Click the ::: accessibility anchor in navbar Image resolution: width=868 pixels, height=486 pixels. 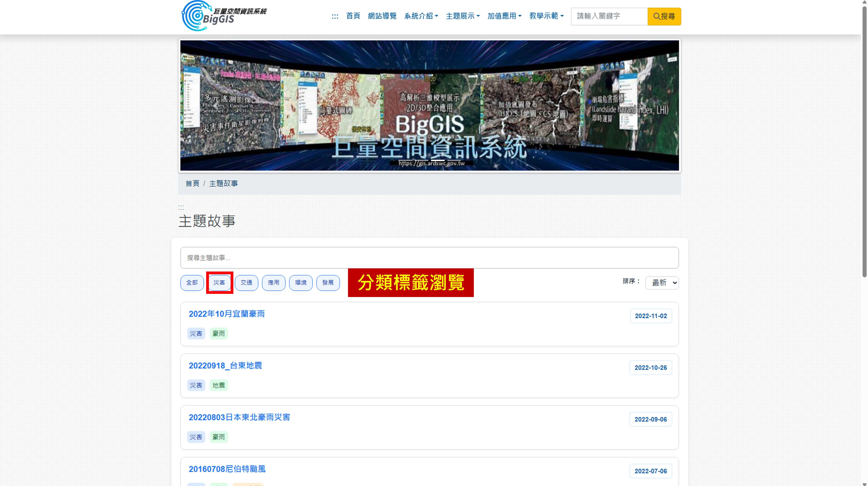point(335,16)
